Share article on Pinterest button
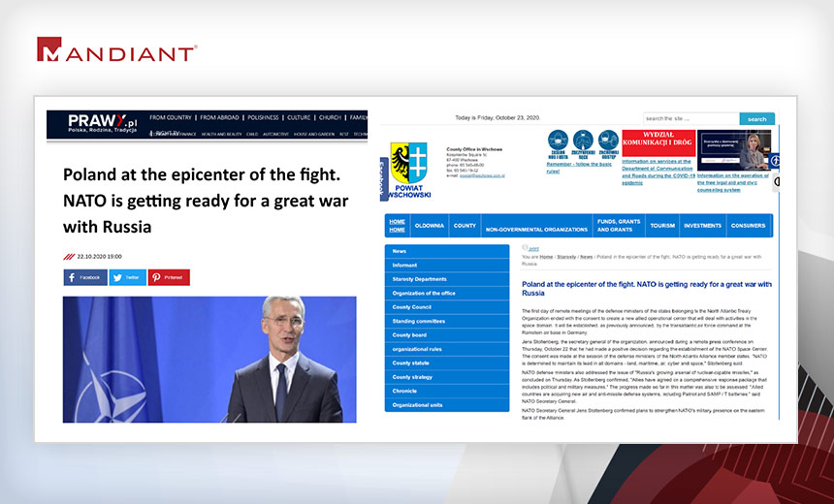 click(169, 277)
